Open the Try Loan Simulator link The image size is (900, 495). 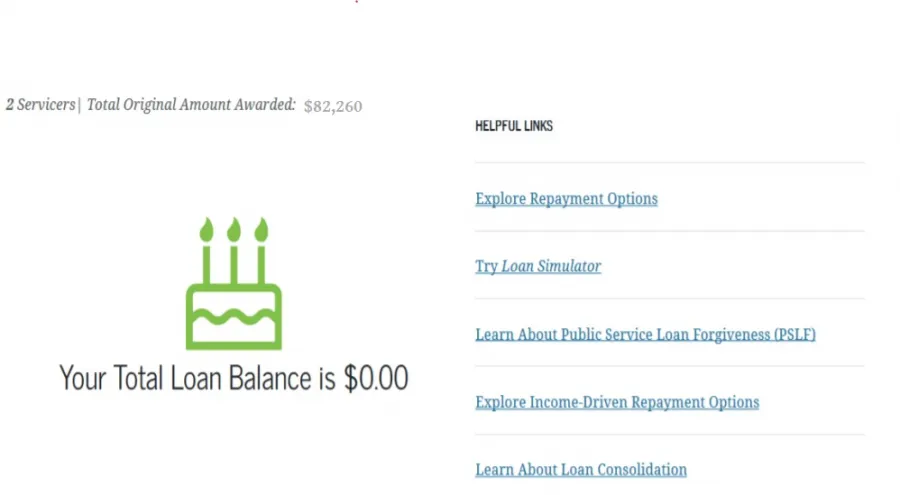(538, 266)
